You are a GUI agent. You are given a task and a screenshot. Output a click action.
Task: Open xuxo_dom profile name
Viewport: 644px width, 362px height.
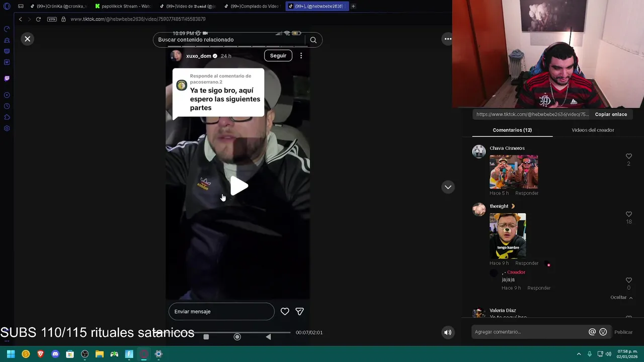click(199, 56)
